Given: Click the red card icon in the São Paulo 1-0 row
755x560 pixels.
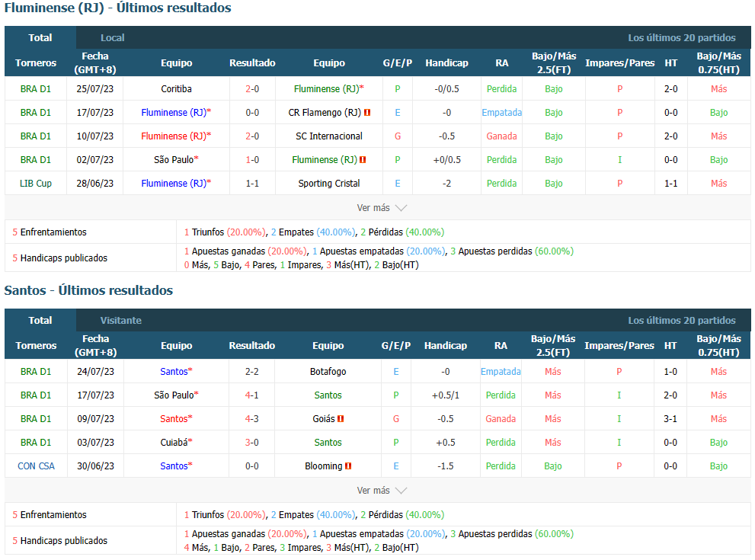Looking at the screenshot, I should point(363,160).
